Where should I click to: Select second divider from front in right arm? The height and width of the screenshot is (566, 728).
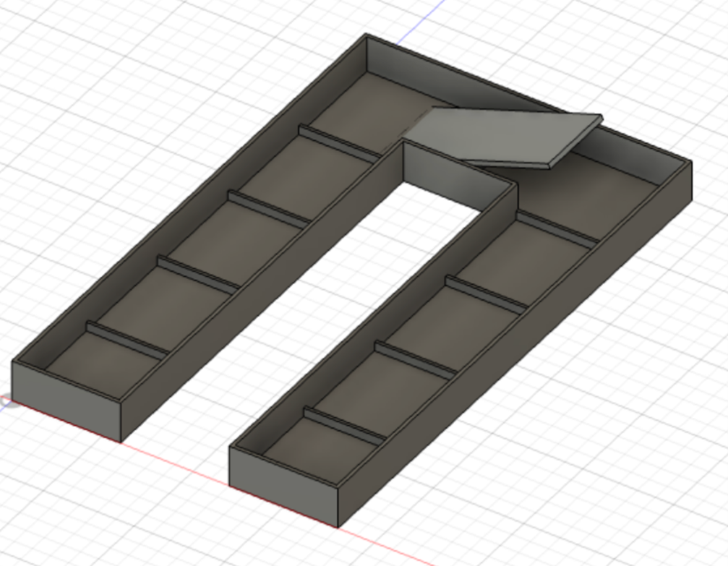[x=415, y=359]
